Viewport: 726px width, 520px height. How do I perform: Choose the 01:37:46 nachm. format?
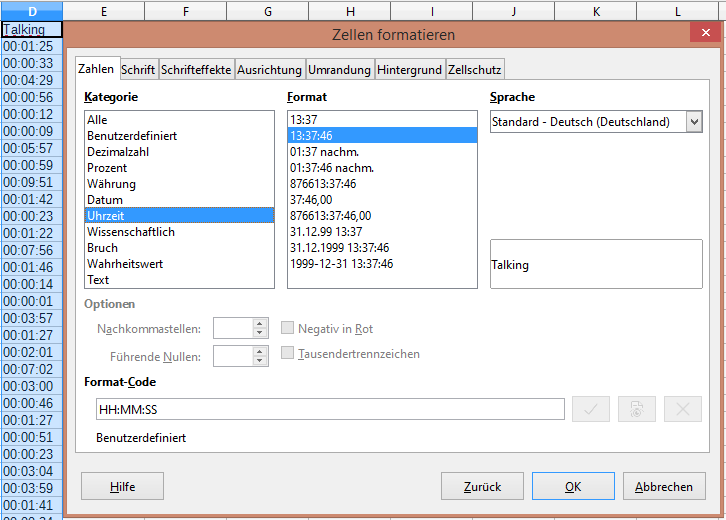click(x=331, y=168)
